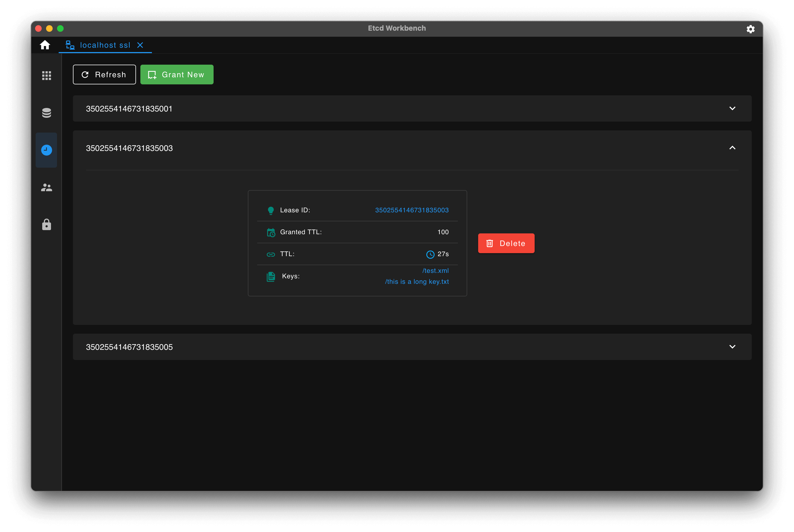Collapse lease 3502554146731835003 chevron

pos(732,148)
